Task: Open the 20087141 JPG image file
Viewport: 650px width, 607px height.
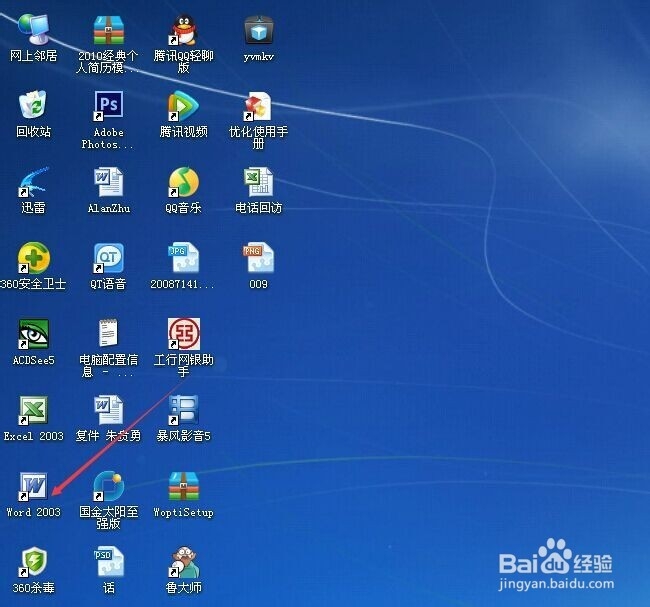Action: coord(184,257)
